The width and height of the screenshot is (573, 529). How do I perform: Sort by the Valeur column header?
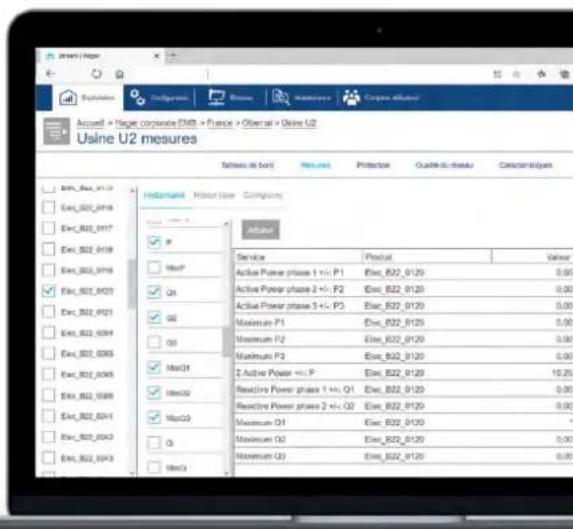click(532, 257)
